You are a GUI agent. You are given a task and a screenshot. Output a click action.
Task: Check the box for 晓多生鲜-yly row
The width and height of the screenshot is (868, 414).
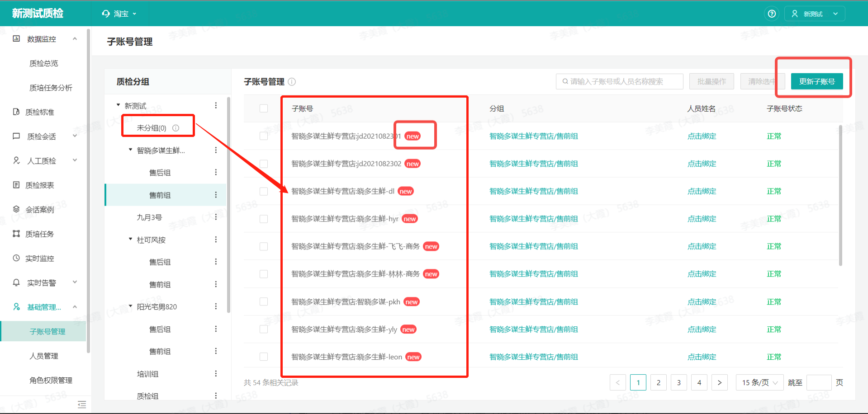(x=264, y=329)
